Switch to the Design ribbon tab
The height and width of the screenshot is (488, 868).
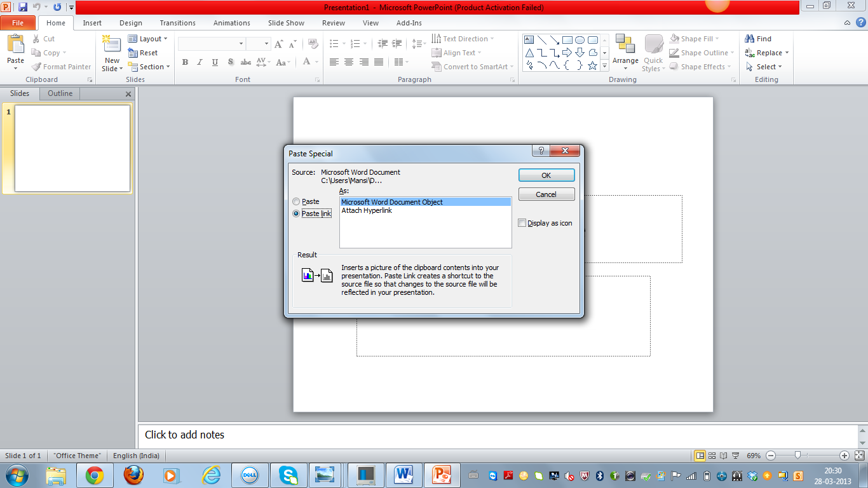[131, 23]
